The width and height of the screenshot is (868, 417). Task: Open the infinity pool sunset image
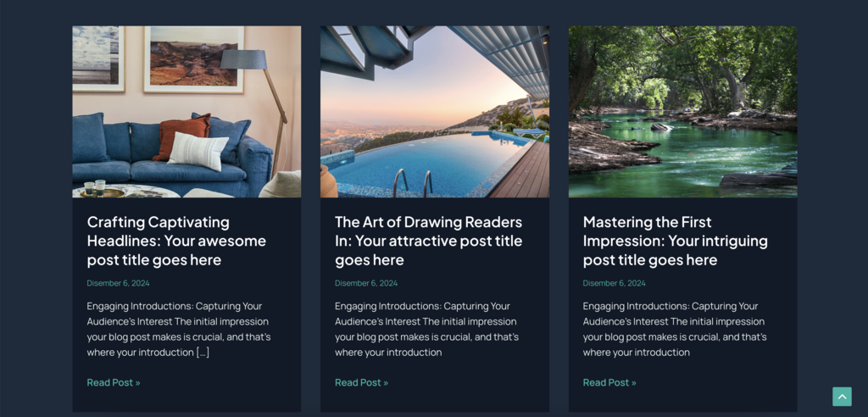click(435, 112)
